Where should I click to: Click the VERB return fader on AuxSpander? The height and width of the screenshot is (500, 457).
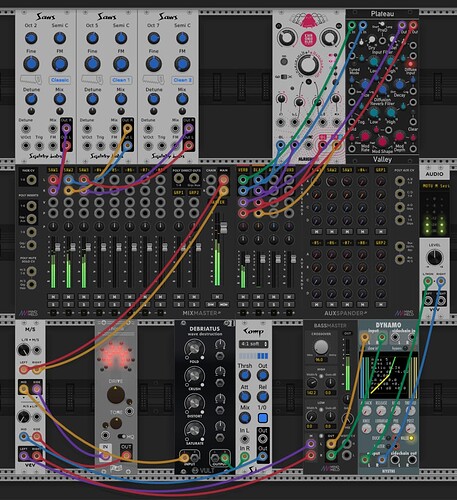[247, 259]
